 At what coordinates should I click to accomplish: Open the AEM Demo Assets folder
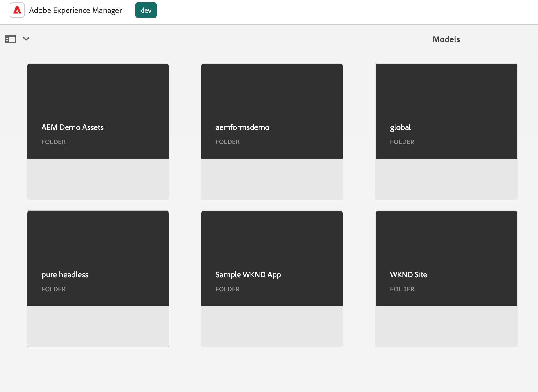click(98, 132)
